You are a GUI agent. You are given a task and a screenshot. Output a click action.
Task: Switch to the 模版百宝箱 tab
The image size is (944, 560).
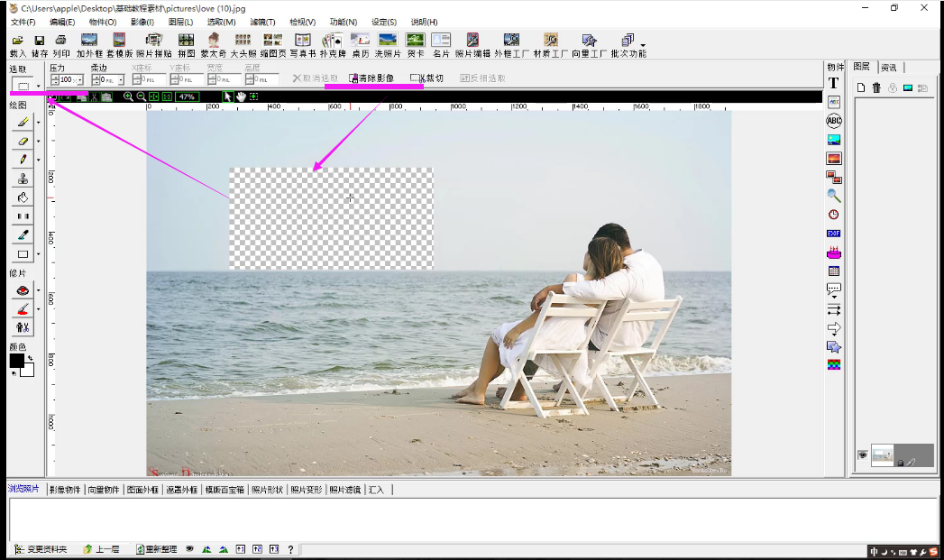225,490
